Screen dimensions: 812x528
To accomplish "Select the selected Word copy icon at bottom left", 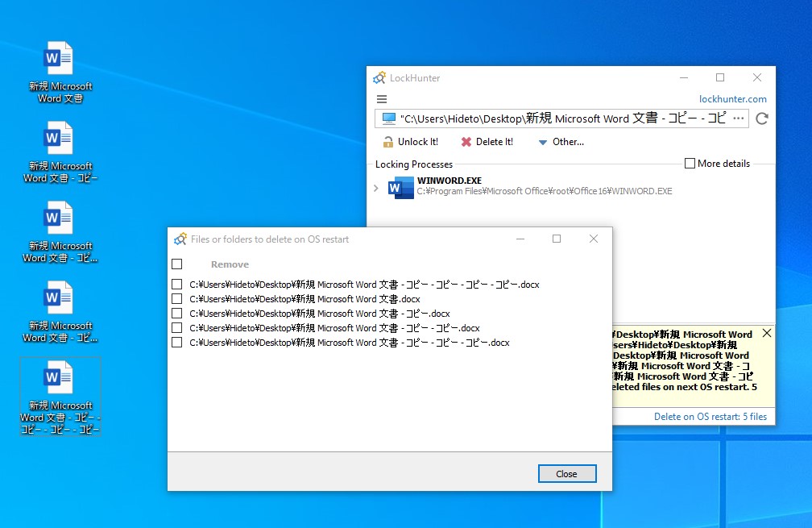I will (60, 379).
